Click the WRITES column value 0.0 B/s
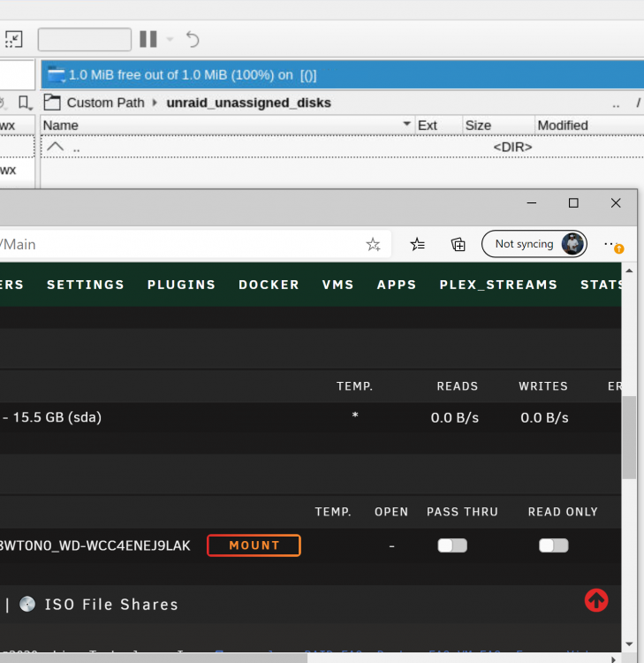Screen dimensions: 644x663 544,418
